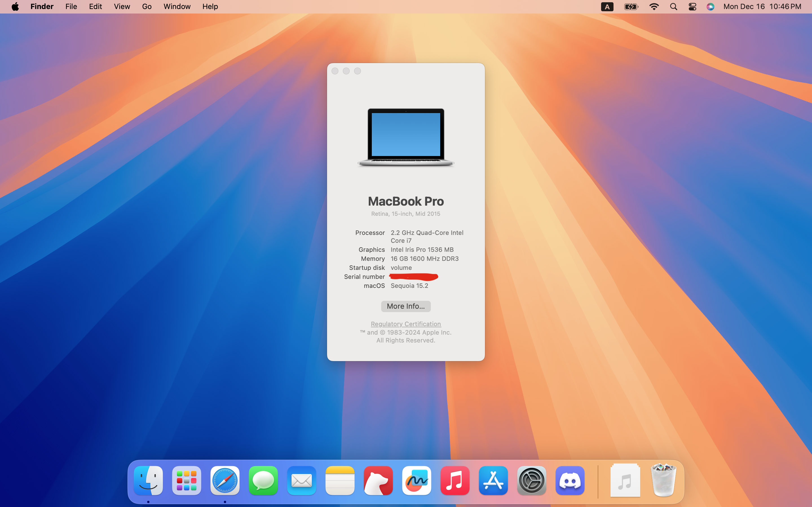Click the Wi-Fi status icon
Screen dimensions: 812x507
click(654, 6)
